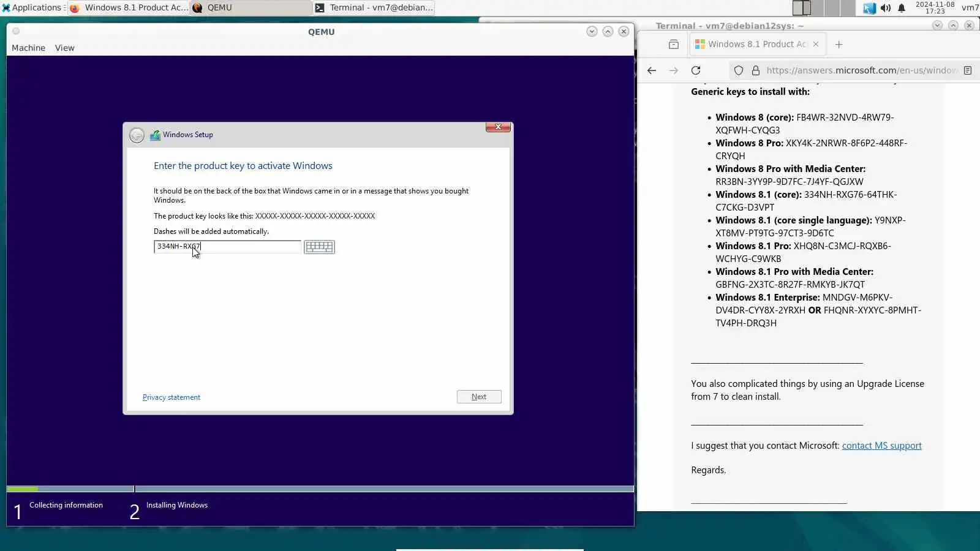This screenshot has width=980, height=551.
Task: Maximize the QEMU window
Action: point(608,31)
